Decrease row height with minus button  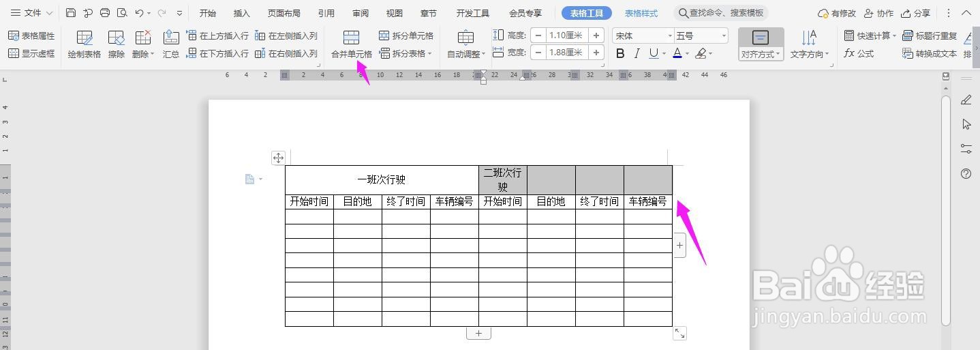(538, 35)
